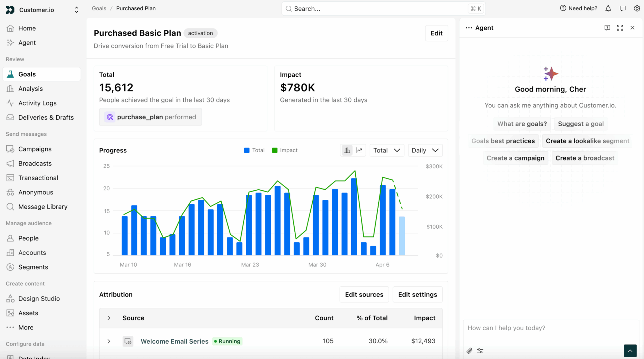Viewport: 644px width, 359px height.
Task: Expand Agent panel to fullscreen
Action: click(x=620, y=28)
